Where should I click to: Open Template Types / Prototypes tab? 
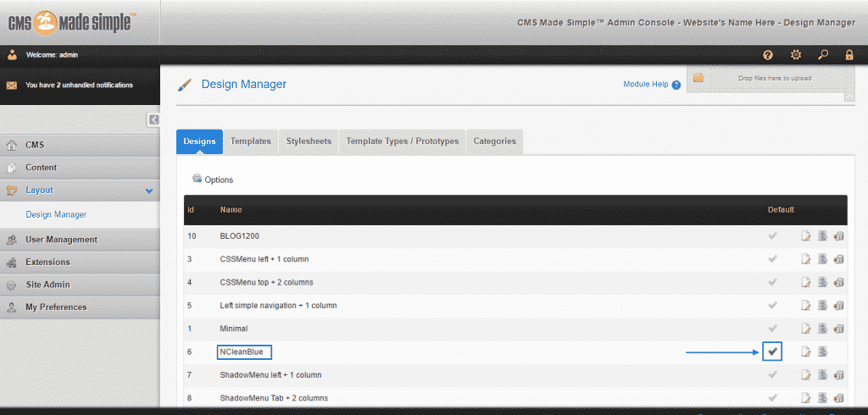[403, 141]
